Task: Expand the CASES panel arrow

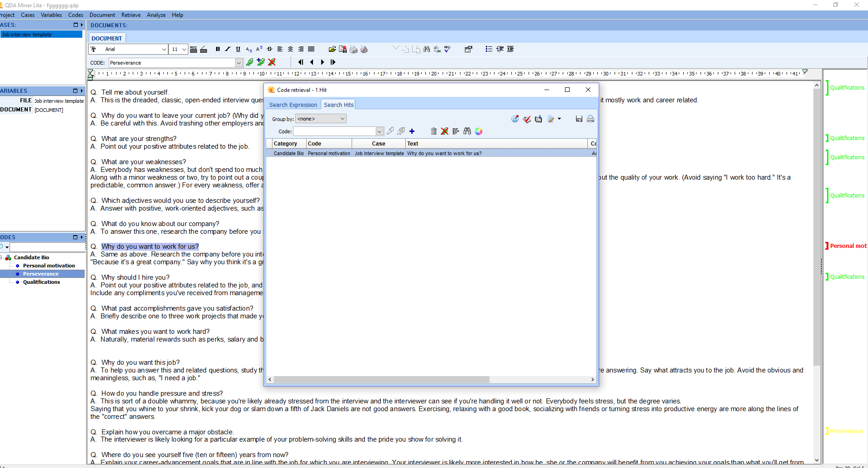Action: pyautogui.click(x=82, y=25)
